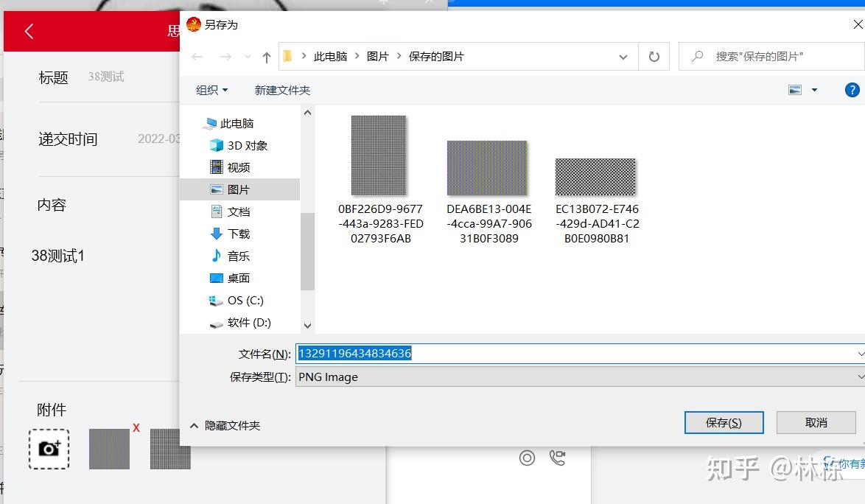Click the camera icon to add attachment
The image size is (865, 504).
coord(49,448)
